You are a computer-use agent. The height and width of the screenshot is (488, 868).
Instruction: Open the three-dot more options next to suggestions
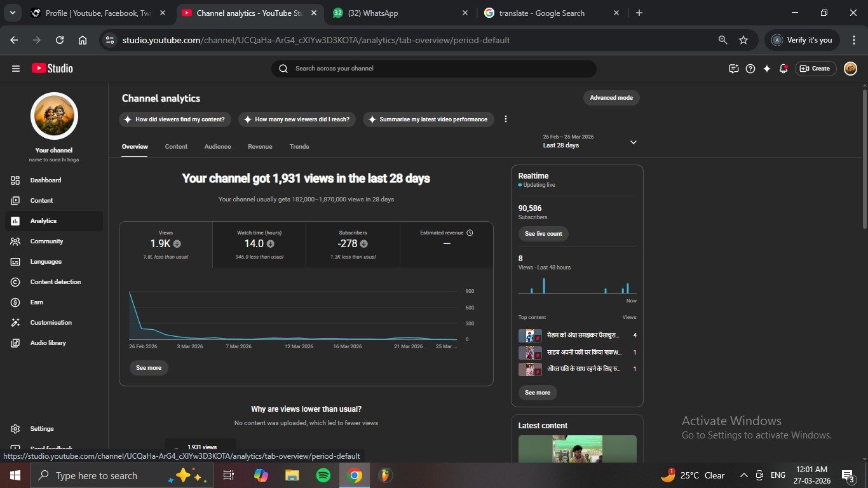(506, 119)
